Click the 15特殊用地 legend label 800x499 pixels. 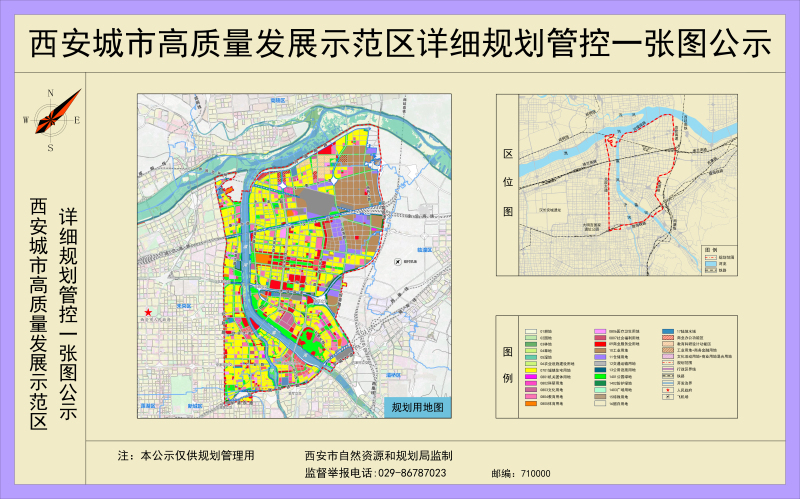[x=618, y=396]
